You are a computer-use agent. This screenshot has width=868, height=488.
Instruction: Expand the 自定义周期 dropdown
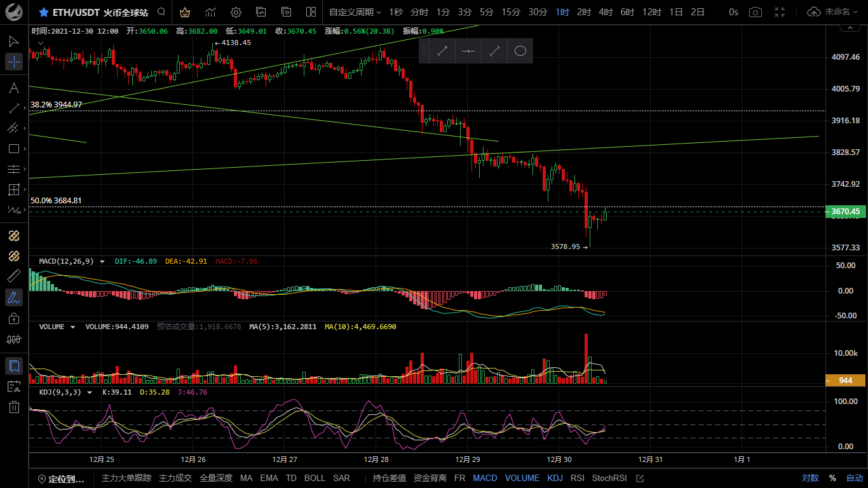coord(355,12)
